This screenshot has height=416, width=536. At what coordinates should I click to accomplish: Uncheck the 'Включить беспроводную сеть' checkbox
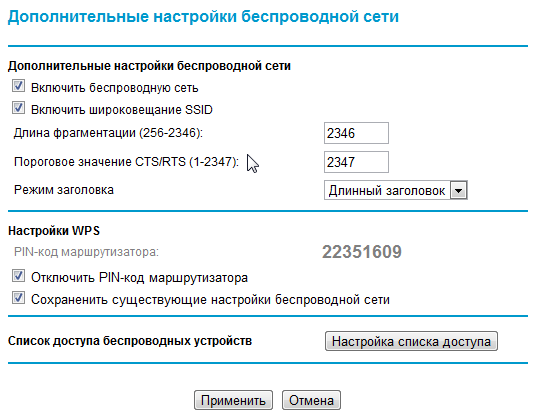pos(18,86)
